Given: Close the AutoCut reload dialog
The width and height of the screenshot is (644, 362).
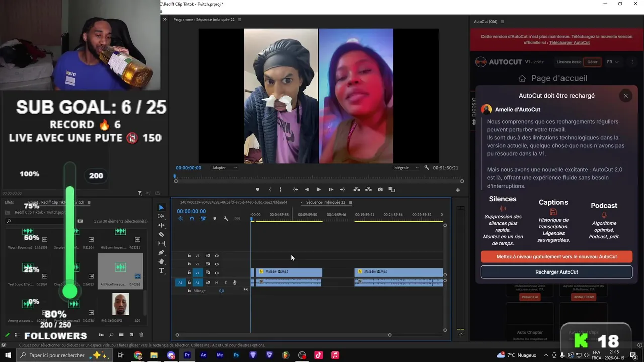Looking at the screenshot, I should tap(626, 96).
